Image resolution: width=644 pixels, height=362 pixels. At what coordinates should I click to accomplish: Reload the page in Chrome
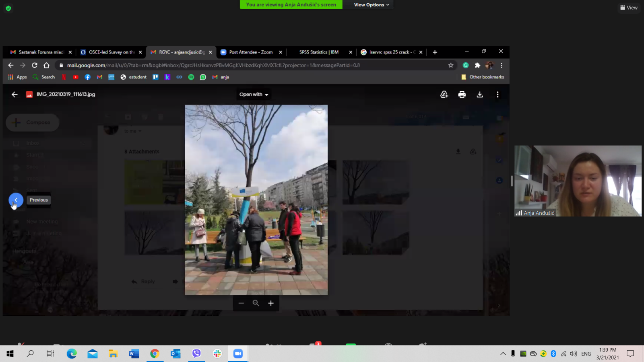point(35,65)
